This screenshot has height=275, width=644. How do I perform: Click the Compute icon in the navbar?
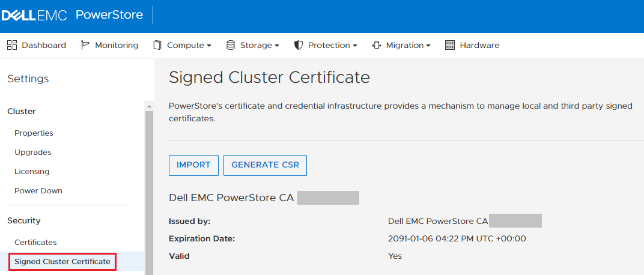point(157,45)
